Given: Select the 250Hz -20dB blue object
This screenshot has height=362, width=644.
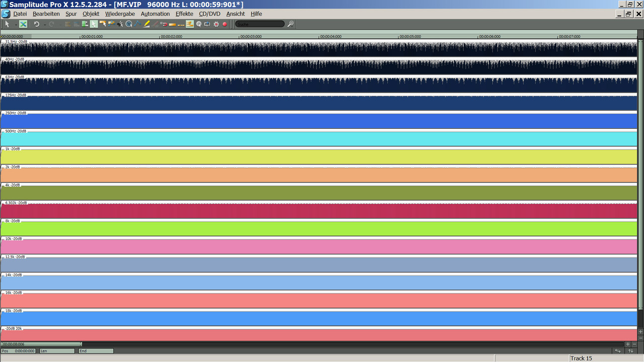Looking at the screenshot, I should (319, 121).
